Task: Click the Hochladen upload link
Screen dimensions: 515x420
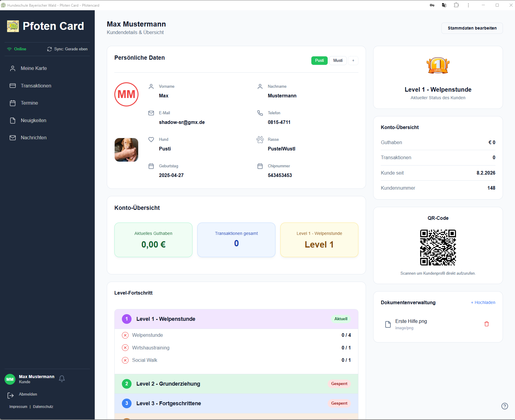Action: (x=483, y=302)
